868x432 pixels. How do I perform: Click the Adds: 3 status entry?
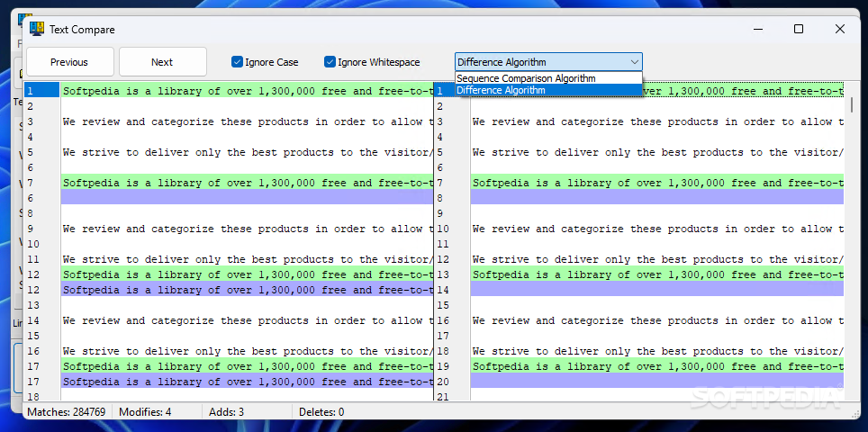pos(226,411)
